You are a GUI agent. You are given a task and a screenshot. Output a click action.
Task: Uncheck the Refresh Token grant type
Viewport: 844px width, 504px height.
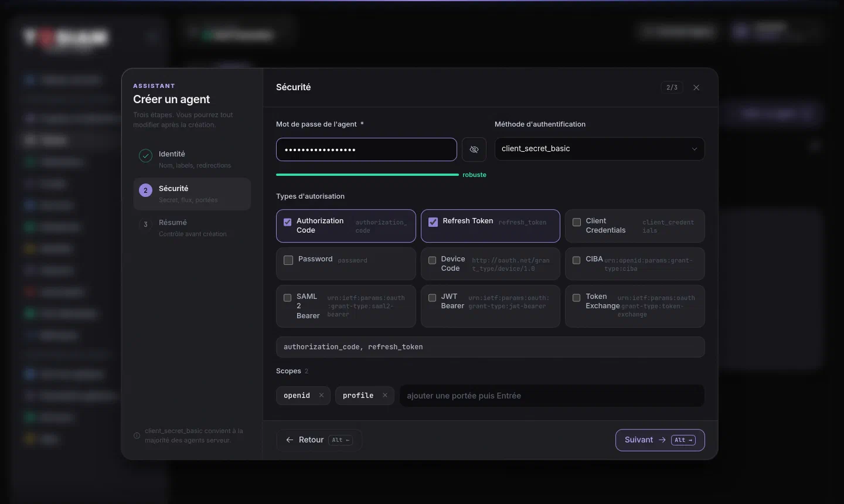(433, 222)
